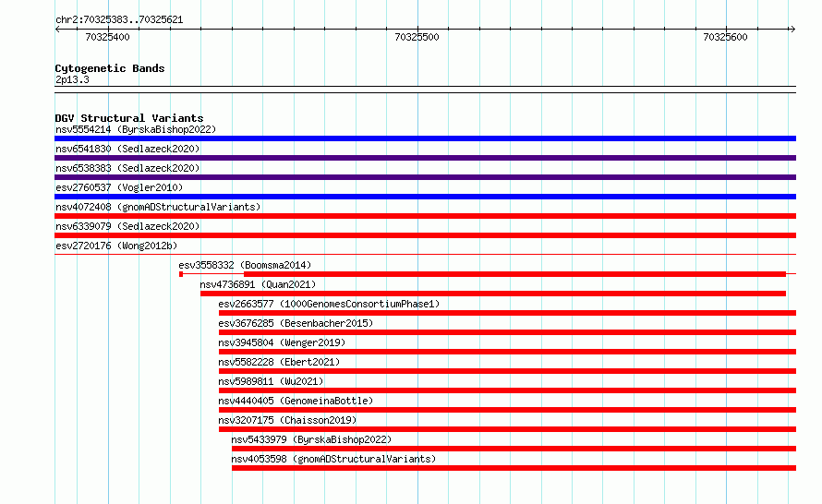Click the red bar under nsv5433979
This screenshot has width=822, height=504.
pyautogui.click(x=514, y=449)
